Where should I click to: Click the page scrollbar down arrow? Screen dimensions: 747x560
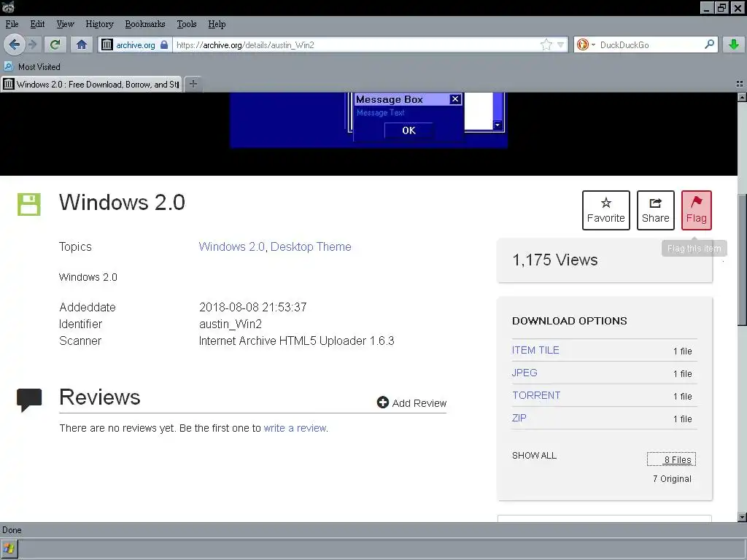pos(742,517)
